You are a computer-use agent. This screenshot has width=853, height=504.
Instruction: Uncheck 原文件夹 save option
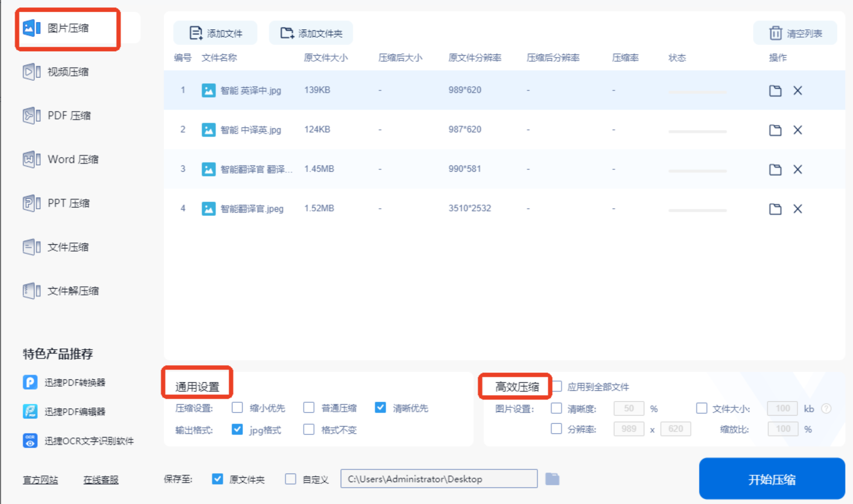[x=218, y=479]
